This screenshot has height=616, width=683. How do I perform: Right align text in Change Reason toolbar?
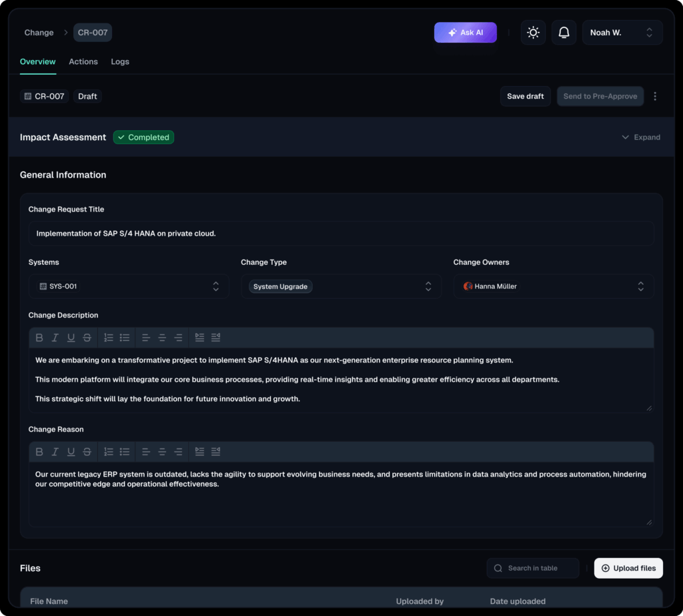178,452
